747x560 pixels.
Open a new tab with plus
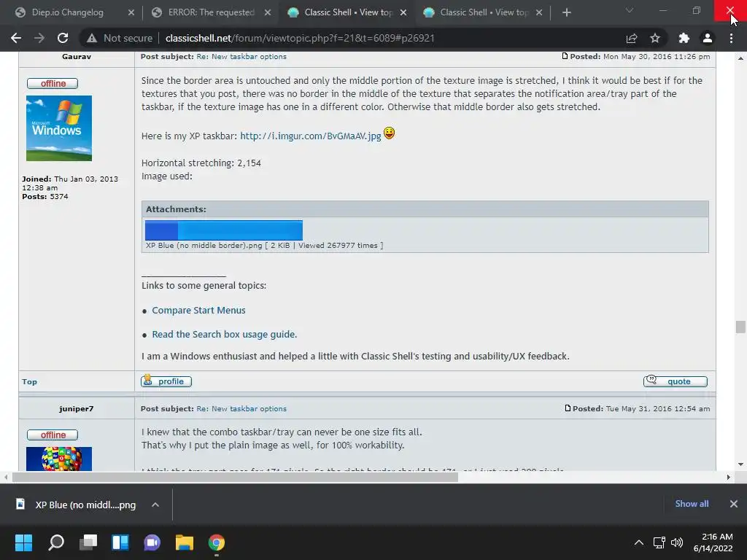tap(566, 12)
